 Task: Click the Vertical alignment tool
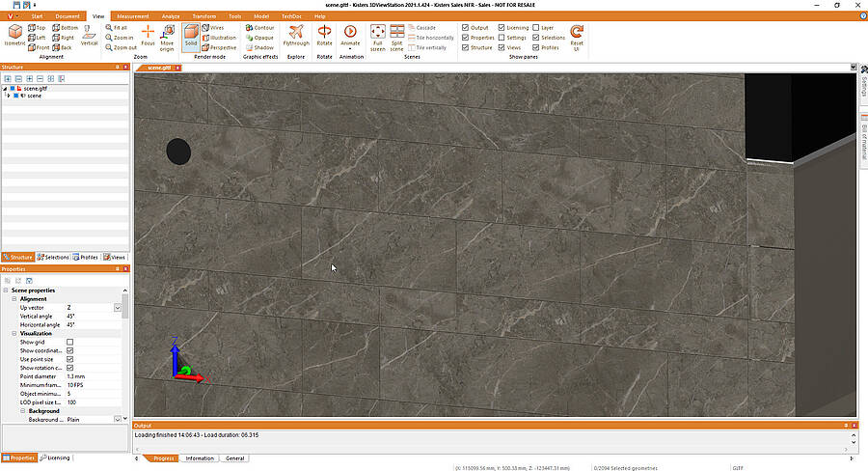tap(89, 36)
